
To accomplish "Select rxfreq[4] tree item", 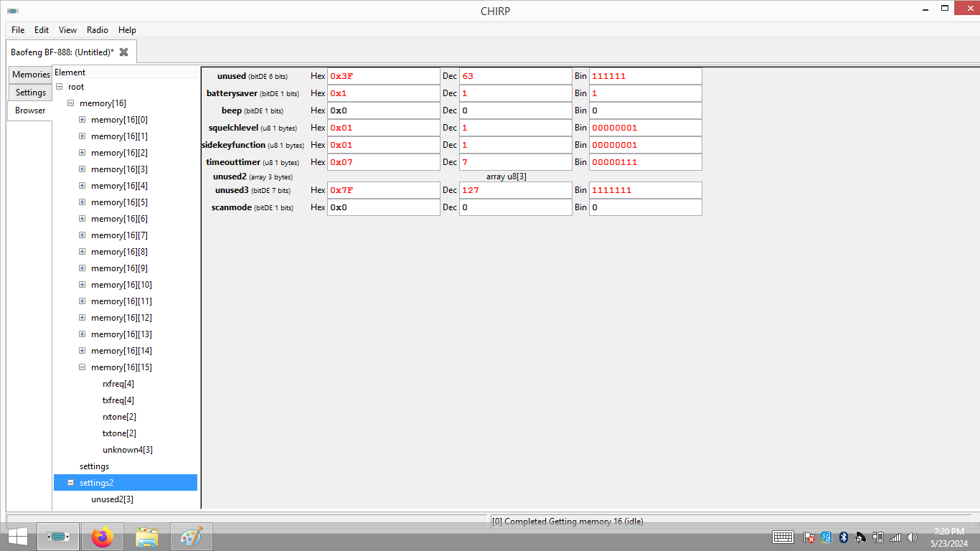I will click(118, 384).
